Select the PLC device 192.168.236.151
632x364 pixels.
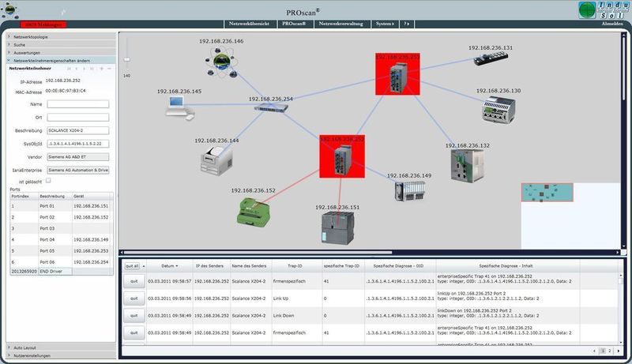338,228
